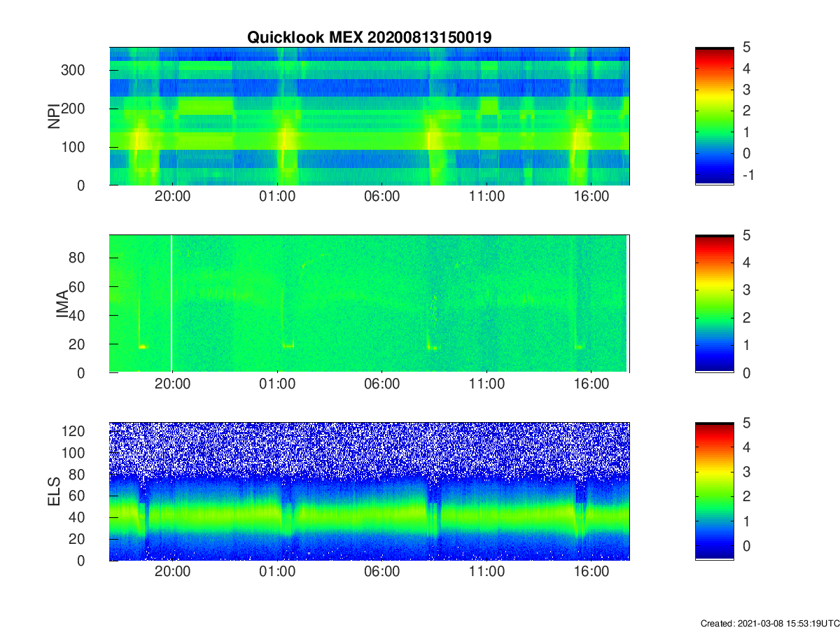Click the '0' label on ELS color bar

[746, 546]
